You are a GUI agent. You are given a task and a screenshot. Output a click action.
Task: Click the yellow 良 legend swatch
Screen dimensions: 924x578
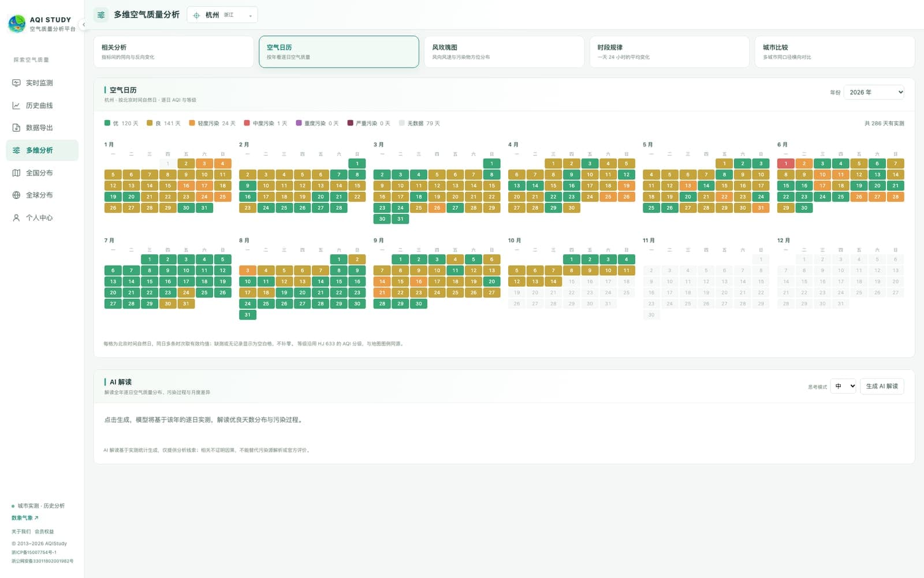pos(150,123)
